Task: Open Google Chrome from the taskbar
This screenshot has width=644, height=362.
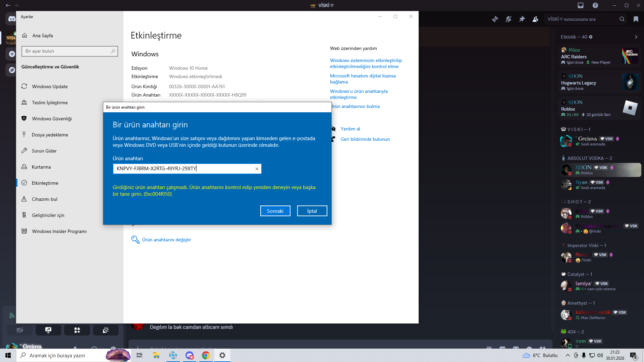Action: coord(206,355)
